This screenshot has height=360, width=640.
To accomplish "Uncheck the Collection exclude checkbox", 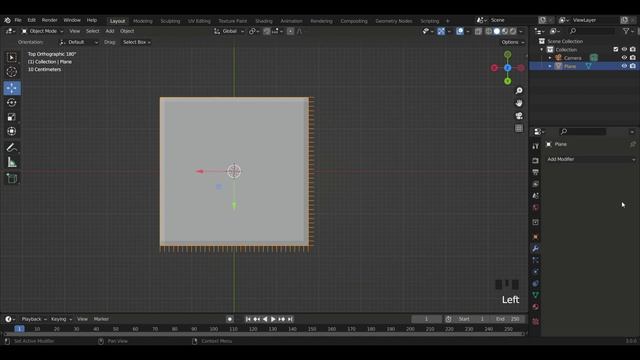I will click(x=616, y=49).
